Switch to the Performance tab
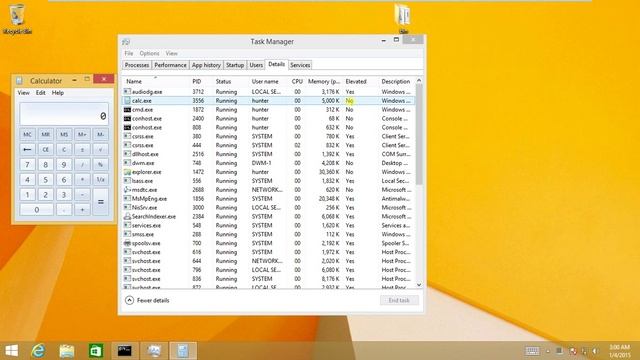 pos(170,65)
